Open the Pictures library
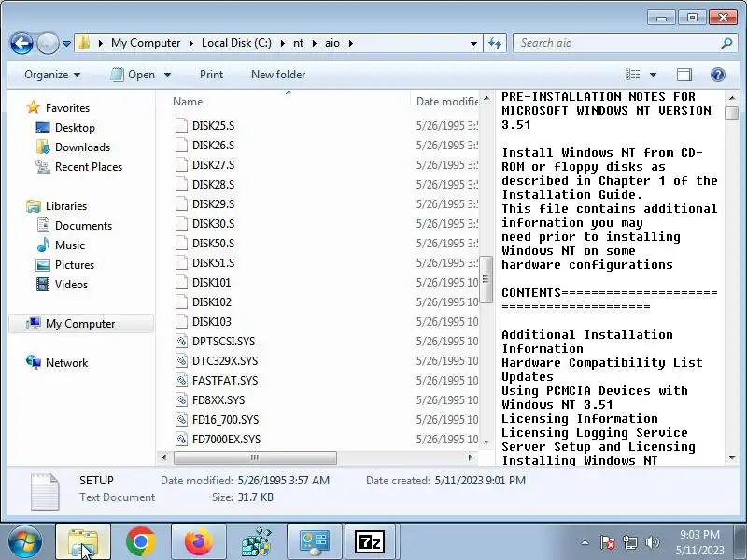The width and height of the screenshot is (747, 560). [x=75, y=264]
